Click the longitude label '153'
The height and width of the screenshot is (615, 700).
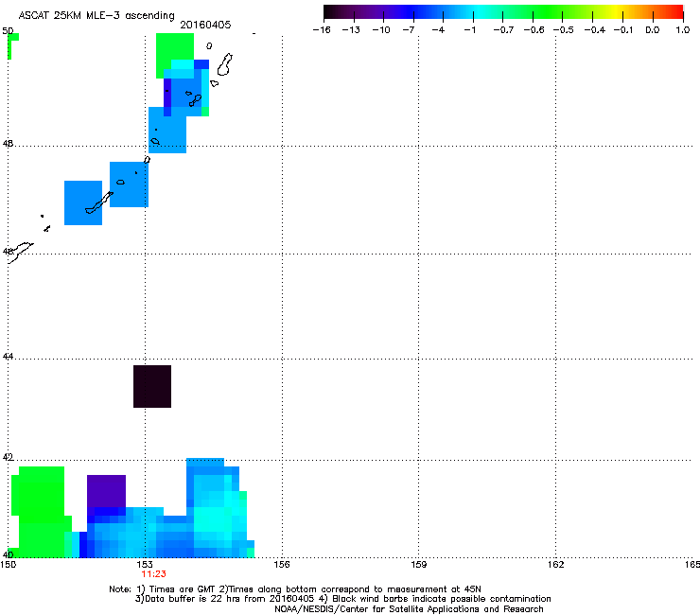(145, 565)
